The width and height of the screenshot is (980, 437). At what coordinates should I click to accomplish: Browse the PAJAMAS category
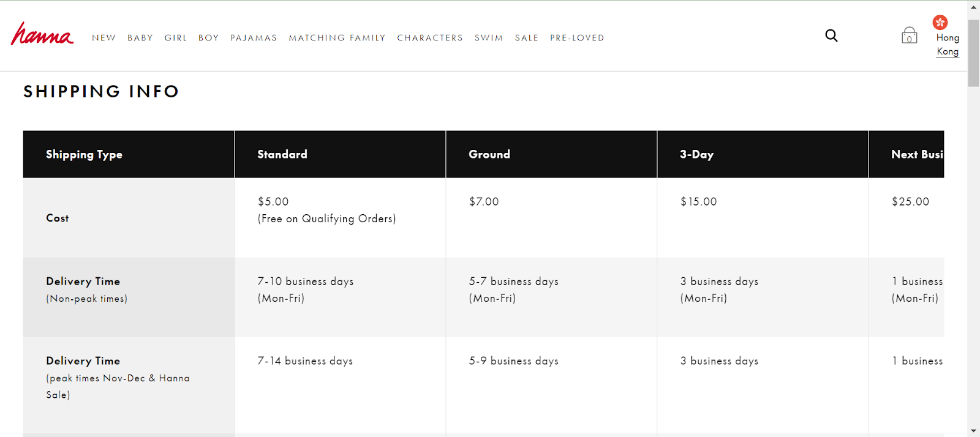pos(254,38)
